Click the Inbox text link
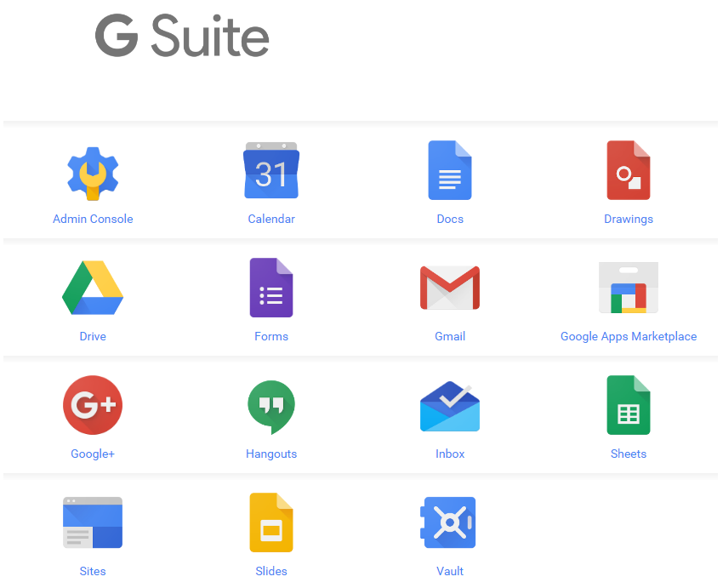The height and width of the screenshot is (588, 723). [x=450, y=454]
